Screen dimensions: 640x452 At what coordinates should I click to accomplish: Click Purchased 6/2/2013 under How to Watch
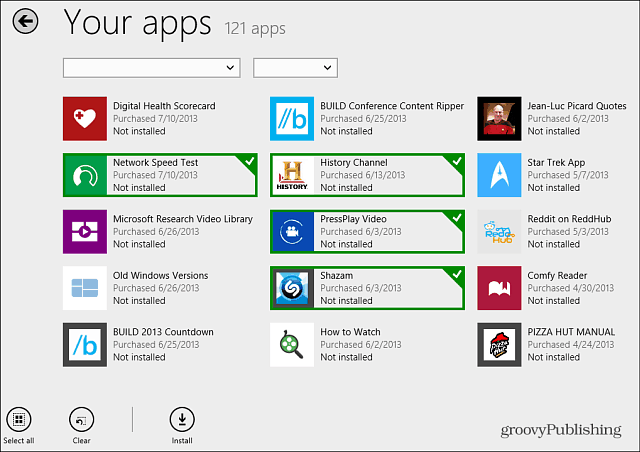[361, 345]
